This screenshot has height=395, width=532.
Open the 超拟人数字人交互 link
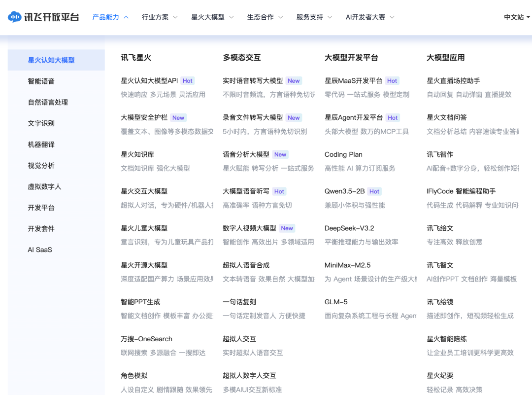249,376
